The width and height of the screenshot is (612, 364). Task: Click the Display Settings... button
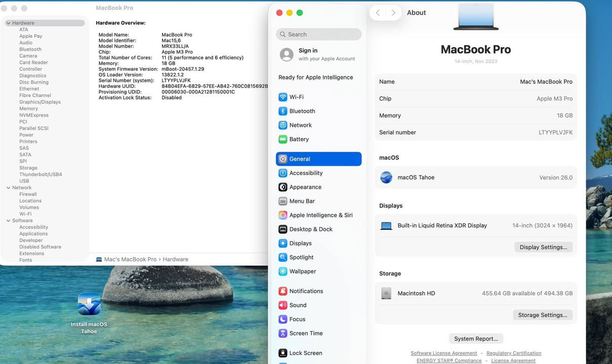[x=544, y=247]
